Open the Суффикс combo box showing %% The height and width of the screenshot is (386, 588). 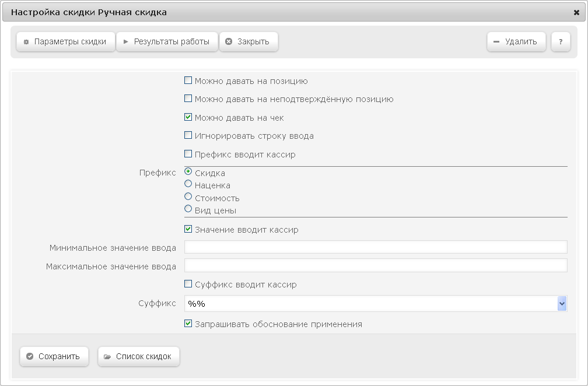[376, 304]
